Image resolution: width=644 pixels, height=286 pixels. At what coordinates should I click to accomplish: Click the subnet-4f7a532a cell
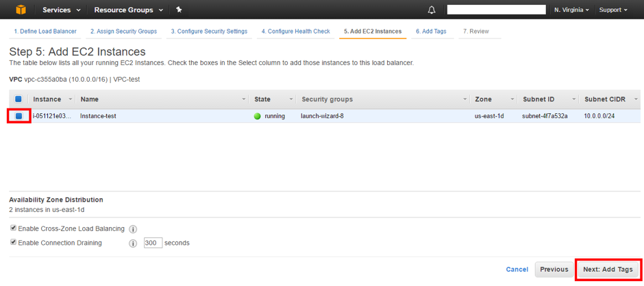(x=545, y=117)
